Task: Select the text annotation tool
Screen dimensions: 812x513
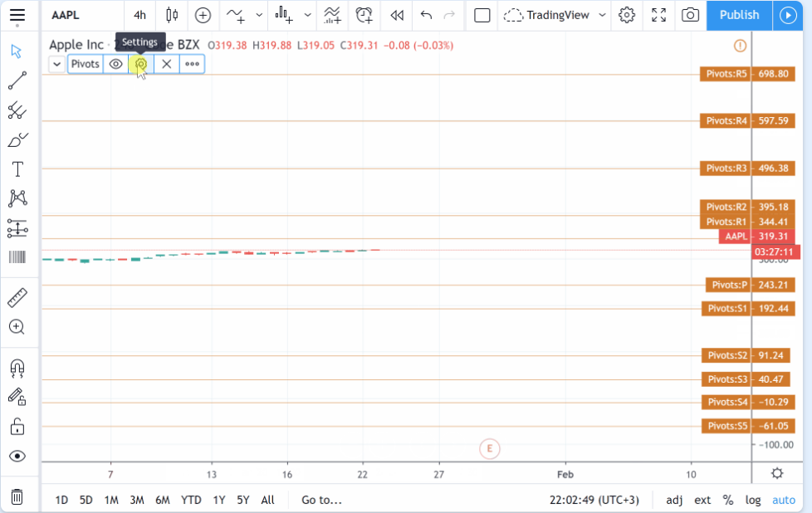Action: click(17, 169)
